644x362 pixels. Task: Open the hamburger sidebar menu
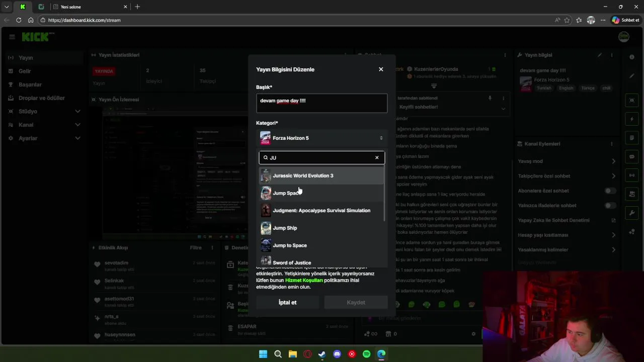(12, 37)
